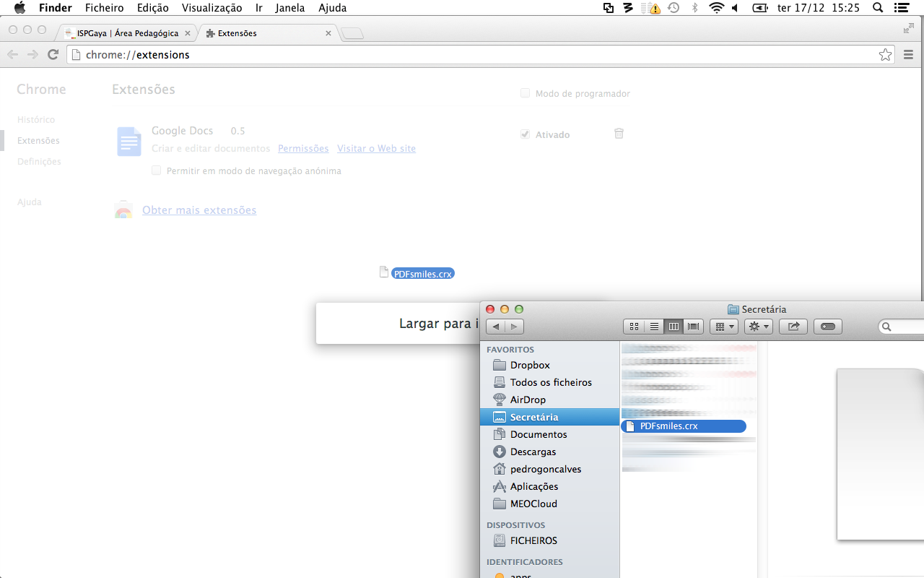Image resolution: width=924 pixels, height=578 pixels.
Task: Open the Ficheiro menu
Action: click(105, 8)
